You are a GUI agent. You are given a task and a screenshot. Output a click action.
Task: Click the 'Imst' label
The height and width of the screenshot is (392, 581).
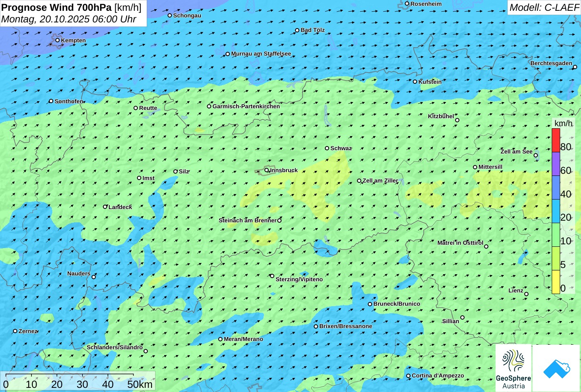tap(149, 178)
